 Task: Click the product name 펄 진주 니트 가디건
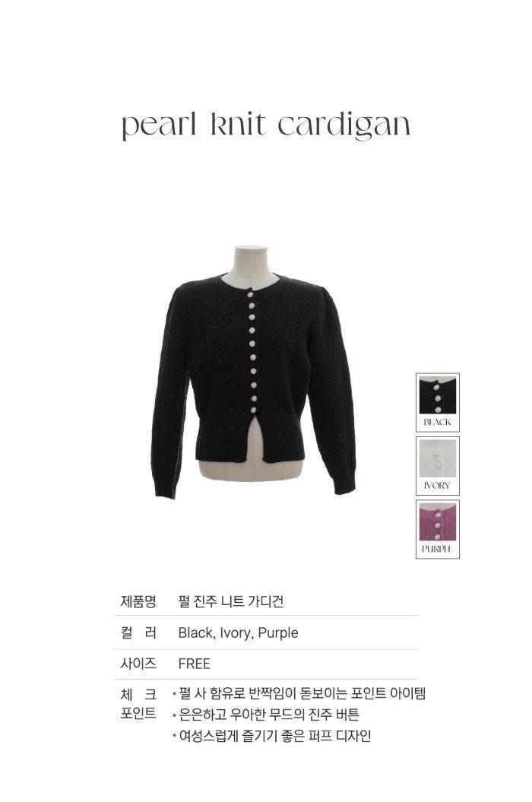click(231, 601)
